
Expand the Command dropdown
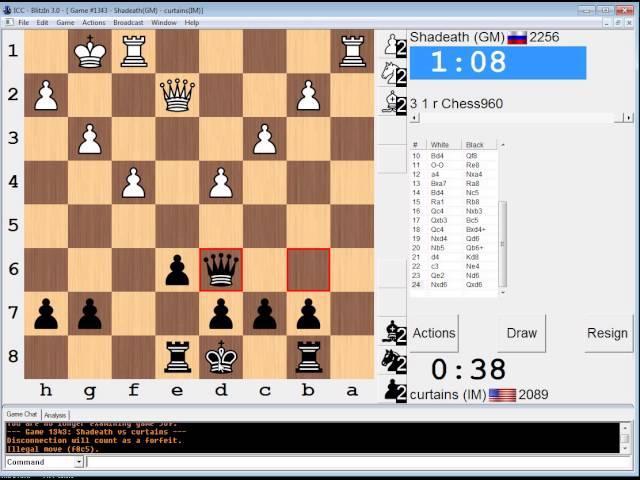79,462
